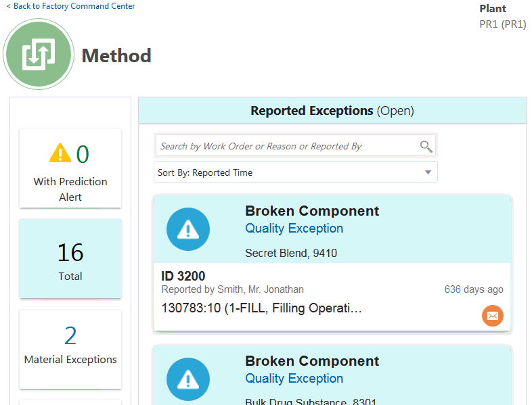532x405 pixels.
Task: Open the Sort By Reported Time dropdown
Action: coord(296,172)
